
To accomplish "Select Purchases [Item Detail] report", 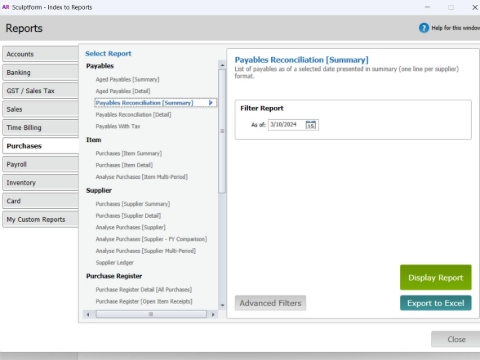I will [124, 165].
